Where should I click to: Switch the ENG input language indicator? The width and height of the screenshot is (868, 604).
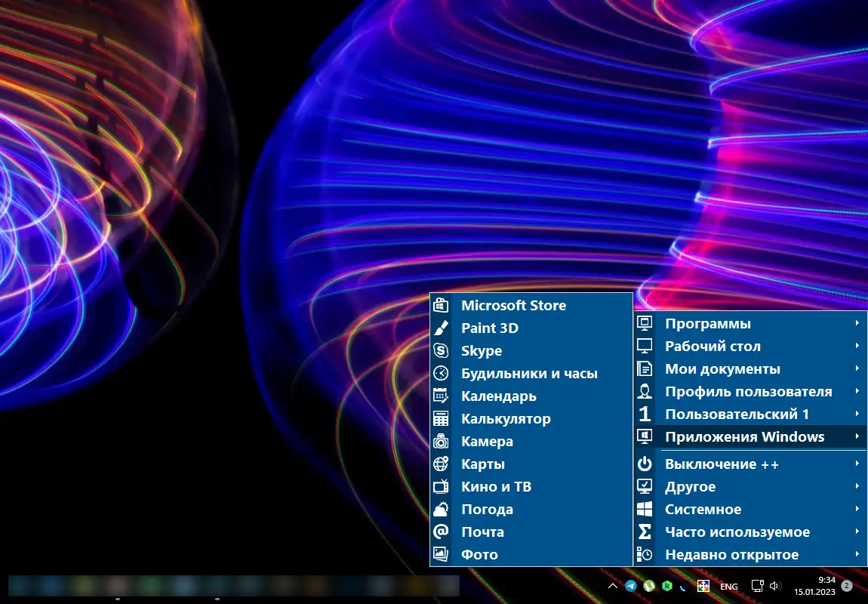[729, 587]
